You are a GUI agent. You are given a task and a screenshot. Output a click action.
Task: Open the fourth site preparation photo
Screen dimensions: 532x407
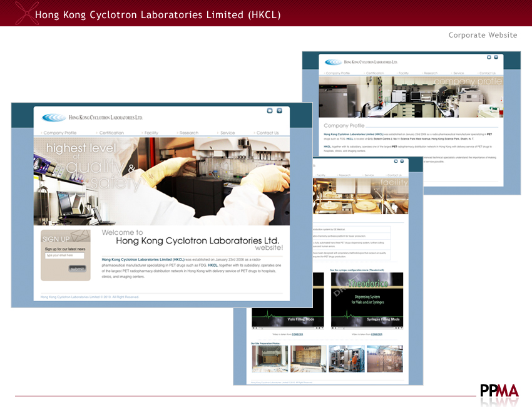385,359
